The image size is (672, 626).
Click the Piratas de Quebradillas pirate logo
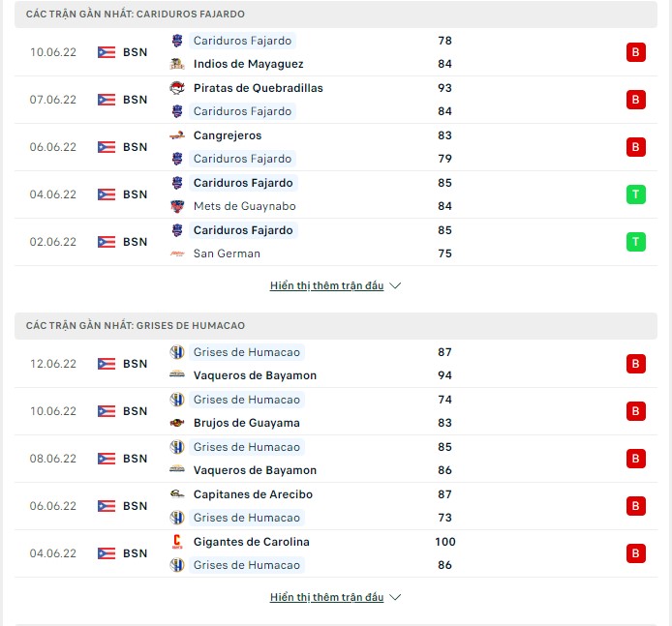click(x=177, y=88)
